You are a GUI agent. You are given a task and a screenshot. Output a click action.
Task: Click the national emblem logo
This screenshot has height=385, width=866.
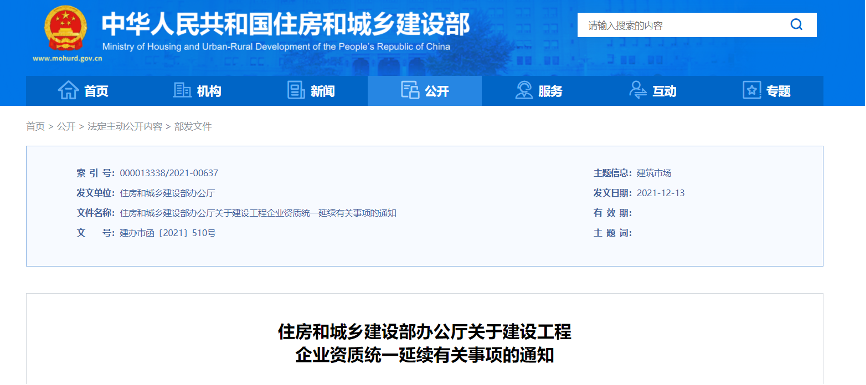click(67, 28)
